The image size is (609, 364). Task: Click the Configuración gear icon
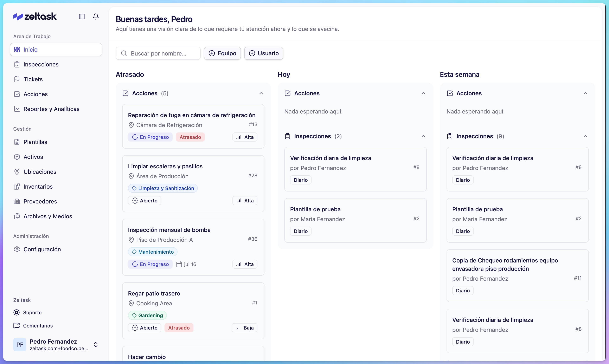coord(17,249)
